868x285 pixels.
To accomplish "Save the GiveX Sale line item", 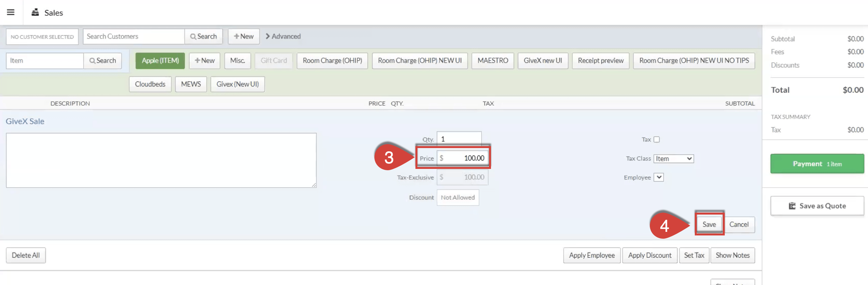I will coord(709,224).
